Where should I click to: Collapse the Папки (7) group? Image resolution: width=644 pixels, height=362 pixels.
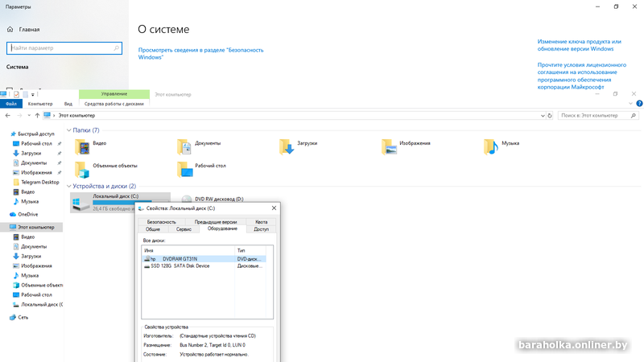coord(69,130)
